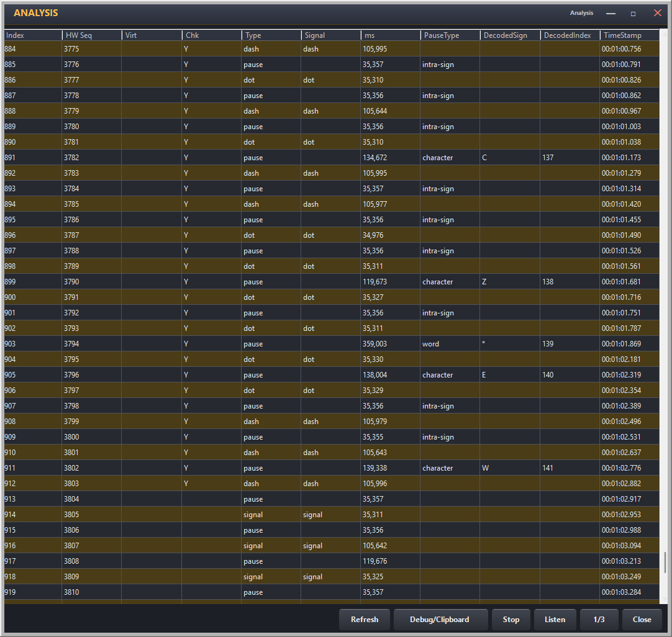Minimize the Analysis window
The width and height of the screenshot is (672, 637).
pyautogui.click(x=611, y=13)
